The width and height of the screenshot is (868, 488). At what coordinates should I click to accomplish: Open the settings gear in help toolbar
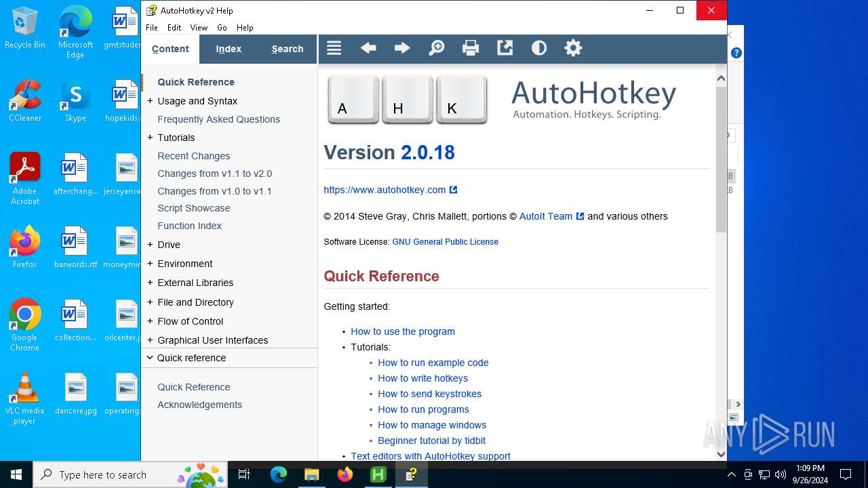pos(573,48)
